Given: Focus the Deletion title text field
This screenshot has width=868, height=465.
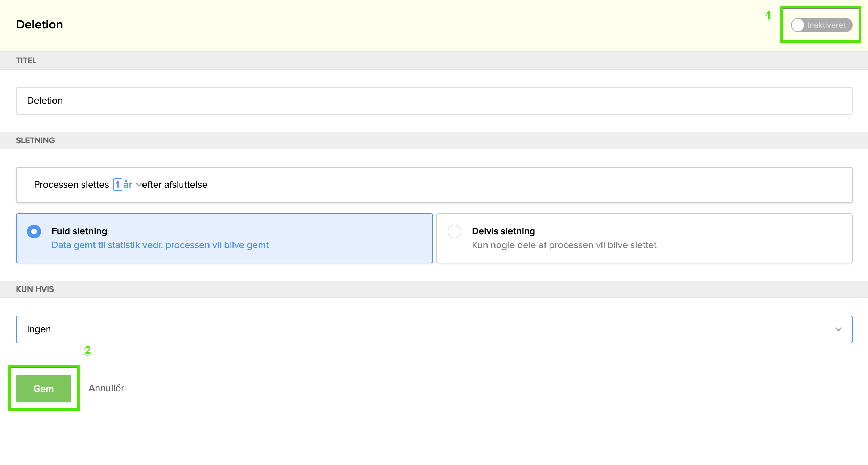Looking at the screenshot, I should [x=434, y=101].
